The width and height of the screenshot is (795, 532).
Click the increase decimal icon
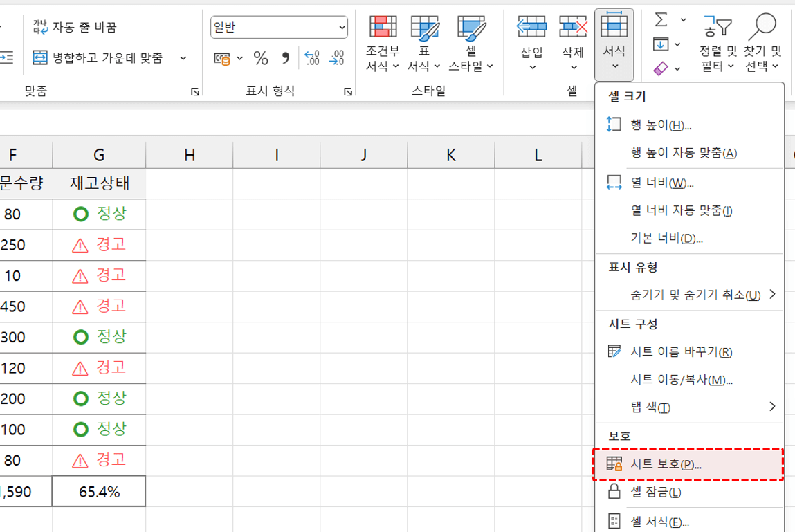312,58
